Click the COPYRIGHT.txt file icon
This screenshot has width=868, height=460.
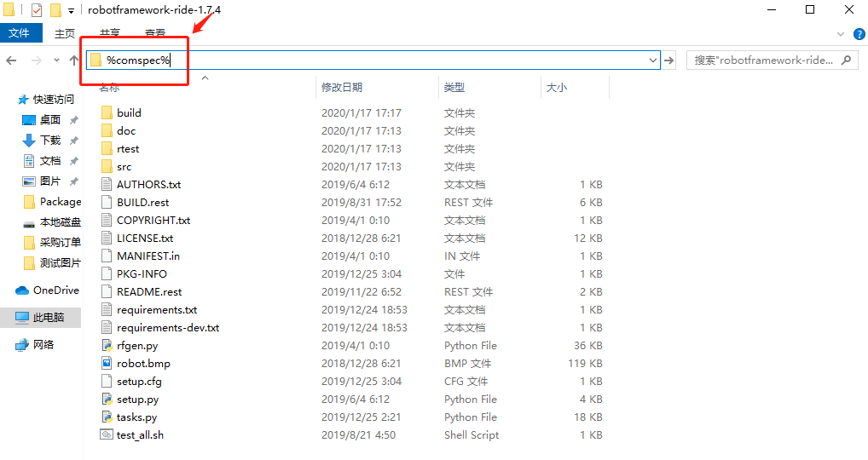pos(107,220)
